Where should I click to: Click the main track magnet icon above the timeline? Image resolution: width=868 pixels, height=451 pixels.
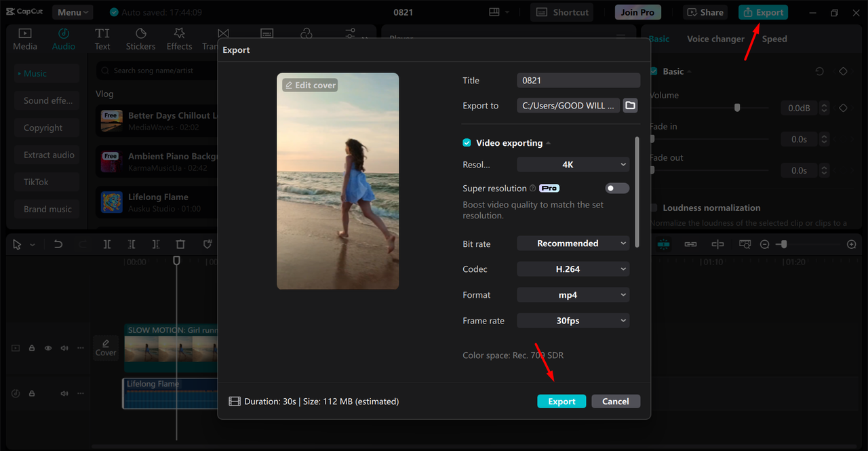pyautogui.click(x=663, y=244)
